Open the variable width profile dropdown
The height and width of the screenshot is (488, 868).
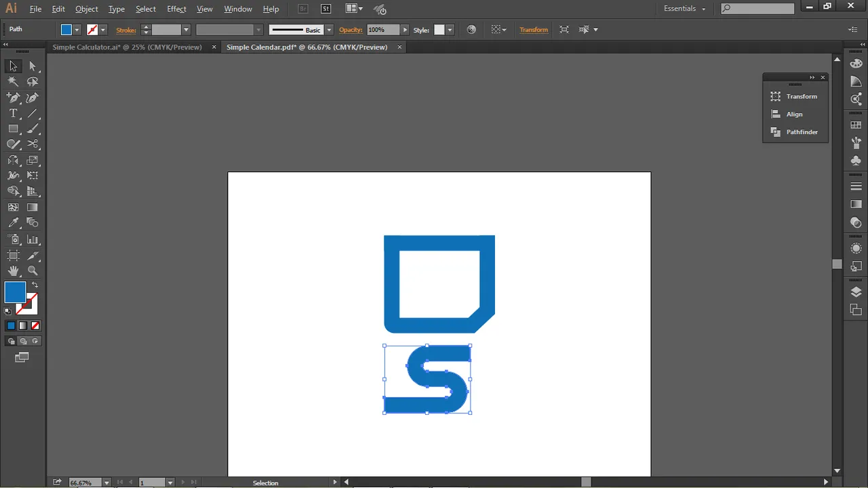click(258, 30)
